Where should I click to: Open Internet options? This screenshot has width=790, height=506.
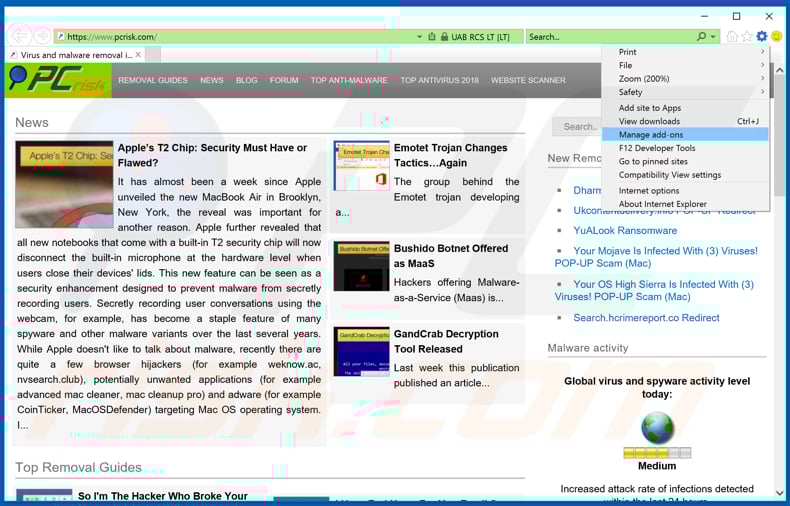pyautogui.click(x=685, y=191)
